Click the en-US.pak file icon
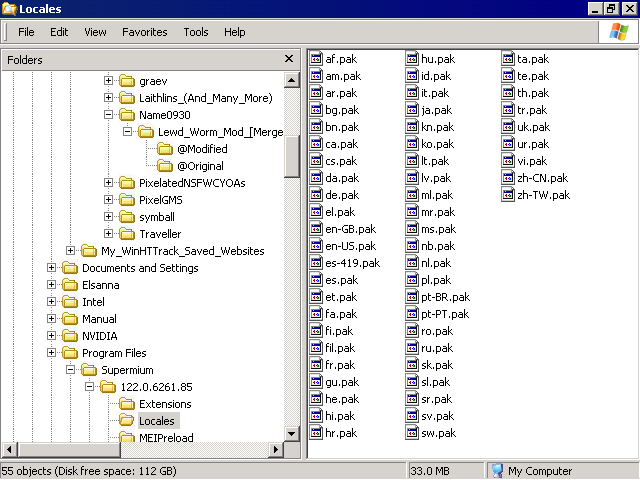 (316, 246)
